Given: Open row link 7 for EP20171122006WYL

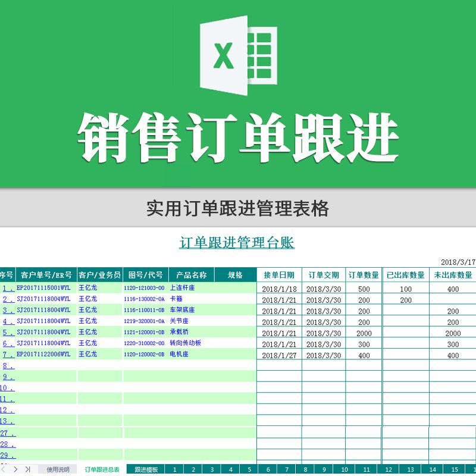Looking at the screenshot, I should [8, 354].
